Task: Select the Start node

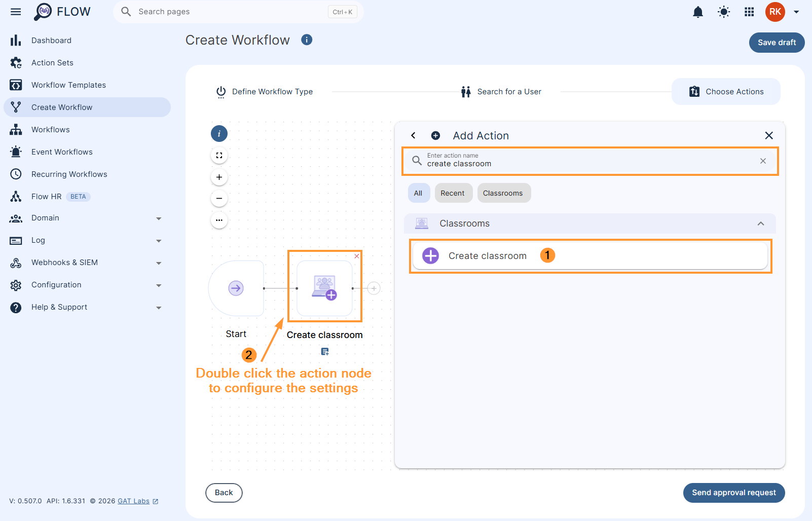Action: coord(236,288)
